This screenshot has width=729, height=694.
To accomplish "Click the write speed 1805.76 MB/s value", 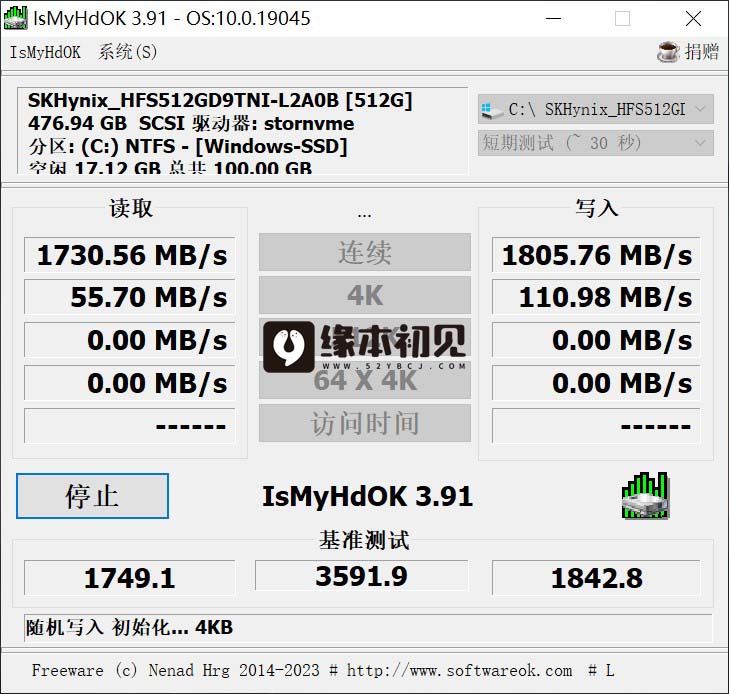I will [596, 255].
